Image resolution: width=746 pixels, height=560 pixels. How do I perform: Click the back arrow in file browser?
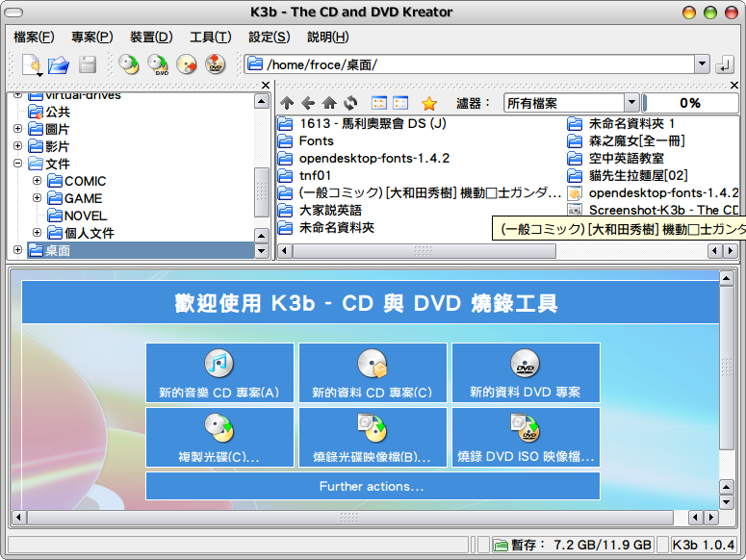coord(308,103)
